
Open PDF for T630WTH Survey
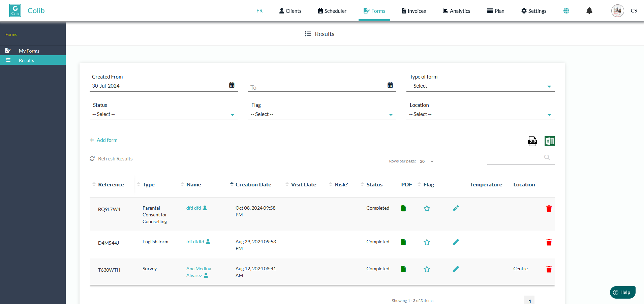pyautogui.click(x=403, y=269)
